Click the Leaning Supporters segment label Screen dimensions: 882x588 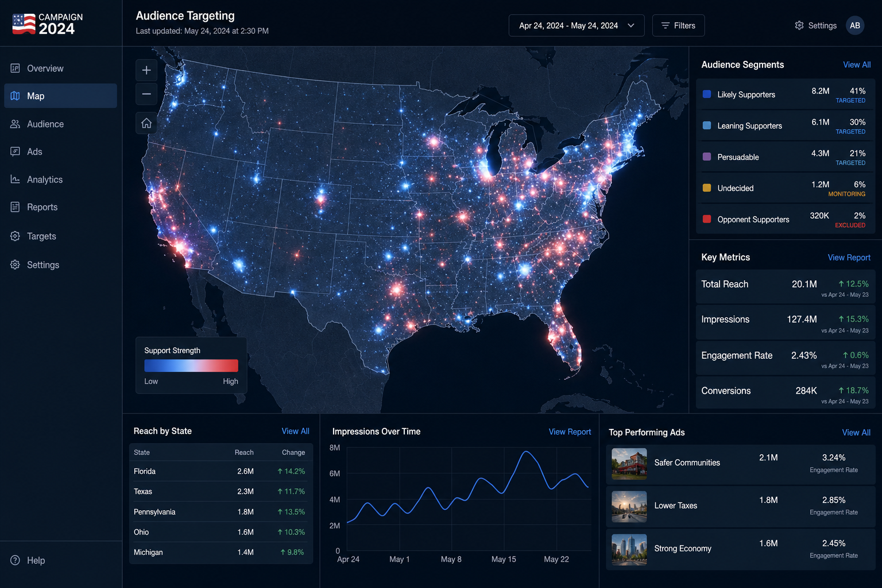[749, 126]
